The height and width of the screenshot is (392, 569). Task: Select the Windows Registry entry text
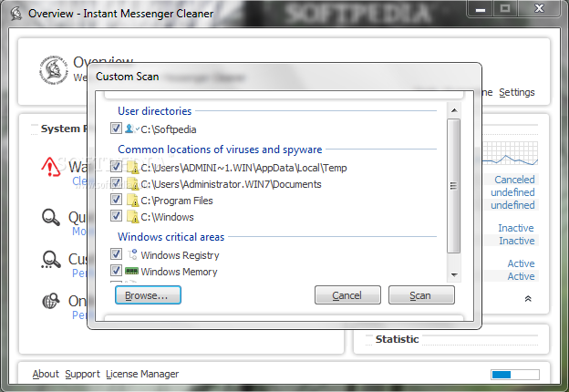pyautogui.click(x=180, y=255)
